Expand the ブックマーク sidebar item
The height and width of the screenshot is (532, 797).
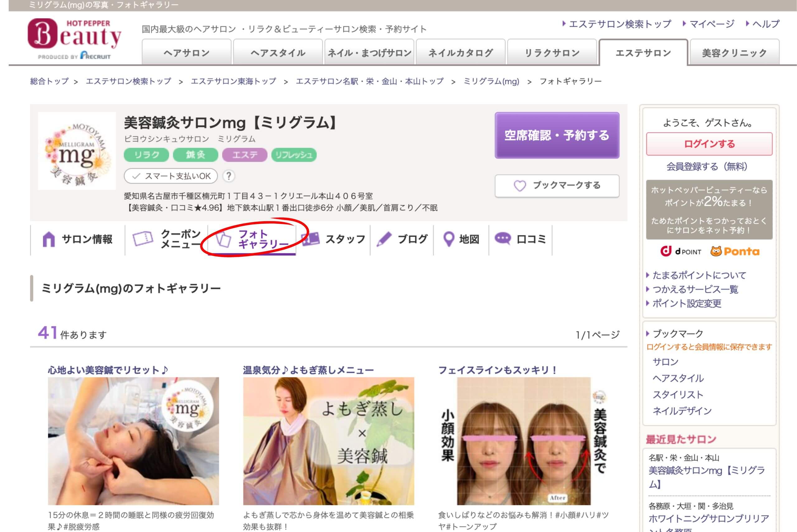tap(677, 333)
